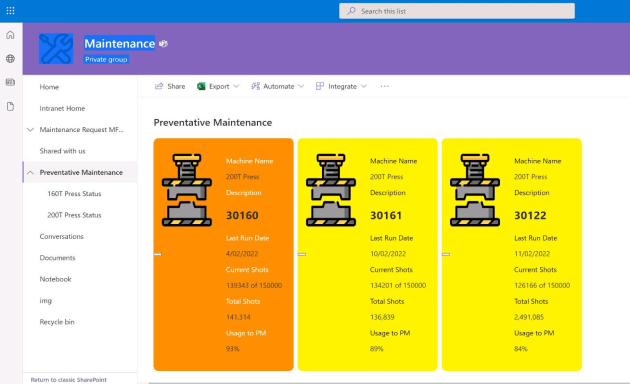The height and width of the screenshot is (384, 630).
Task: Open 200T Press Status sub-link
Action: click(x=74, y=215)
